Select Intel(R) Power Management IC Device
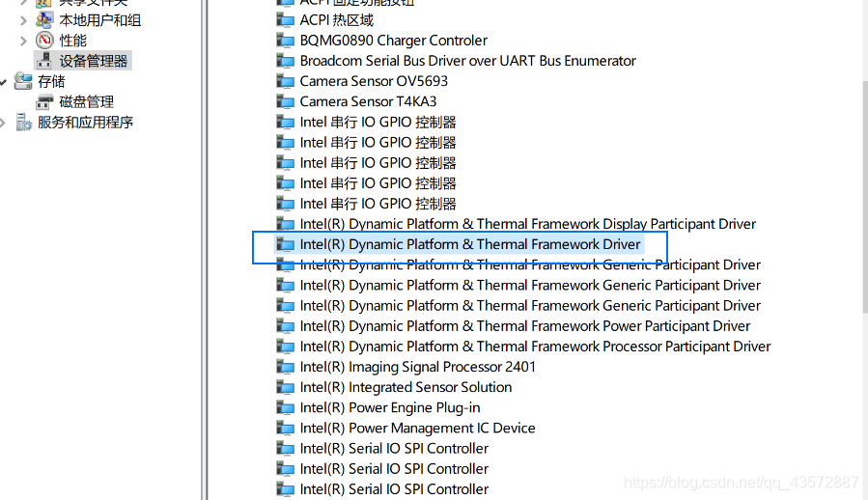The width and height of the screenshot is (868, 500). click(417, 429)
